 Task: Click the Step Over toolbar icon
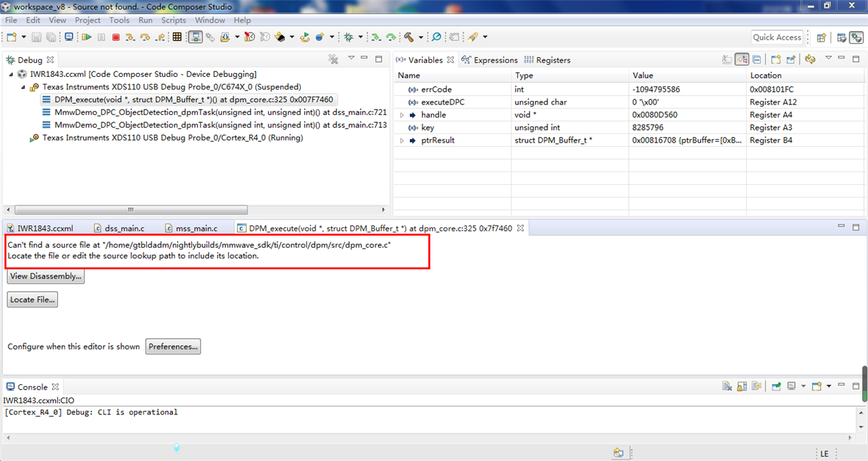point(145,37)
